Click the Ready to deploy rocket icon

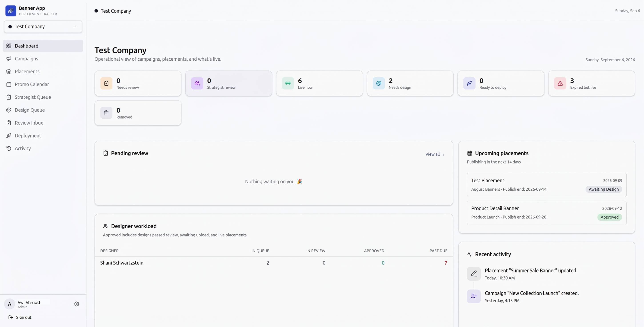tap(469, 84)
